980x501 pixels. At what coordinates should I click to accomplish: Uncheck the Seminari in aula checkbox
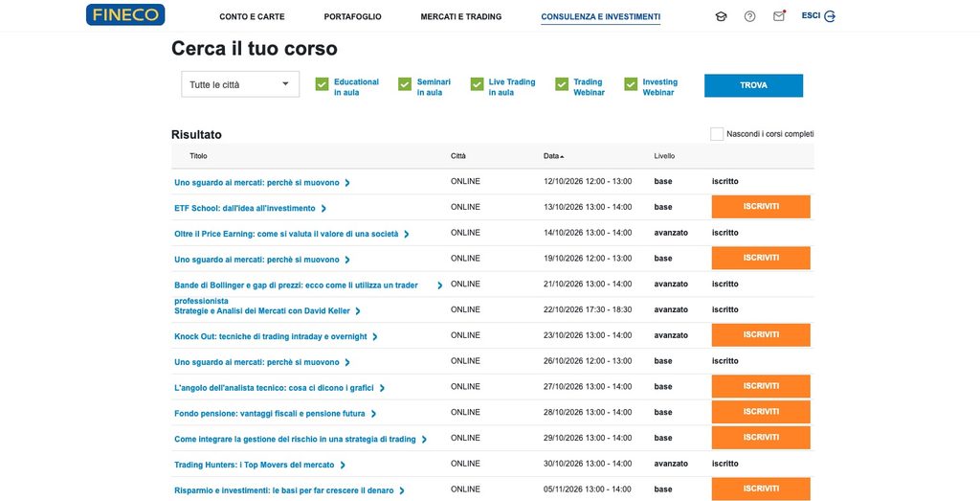[405, 84]
